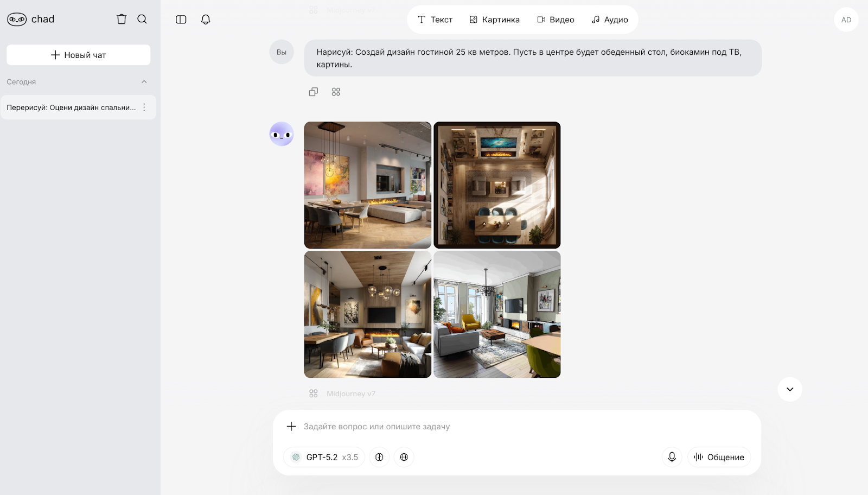Image resolution: width=868 pixels, height=495 pixels.
Task: Start a Новый чат
Action: coord(79,55)
